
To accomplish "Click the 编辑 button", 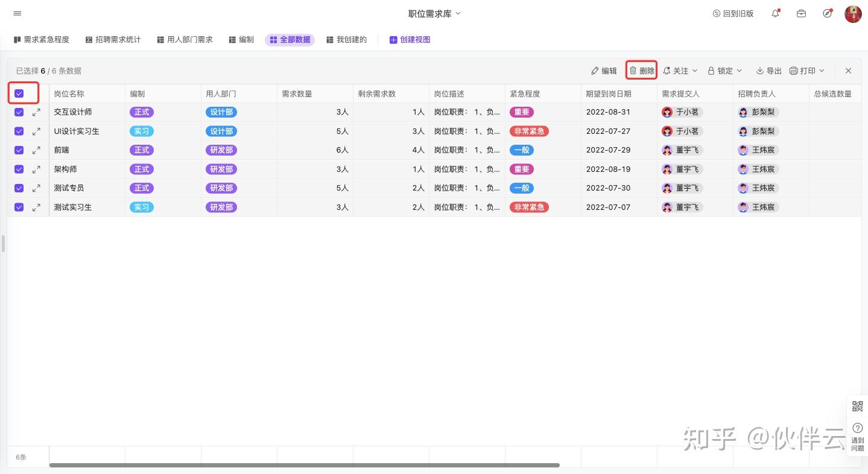I will [604, 71].
